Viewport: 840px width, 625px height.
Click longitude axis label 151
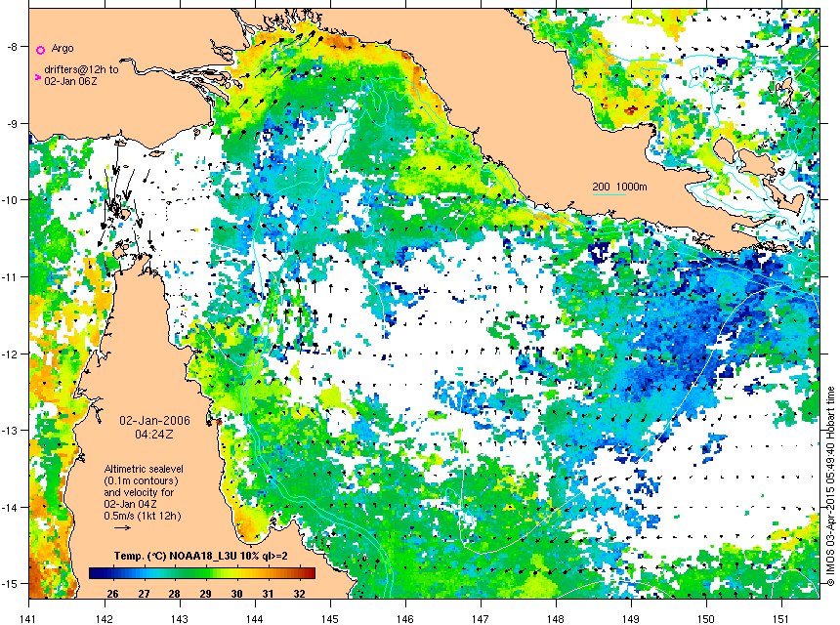click(781, 619)
